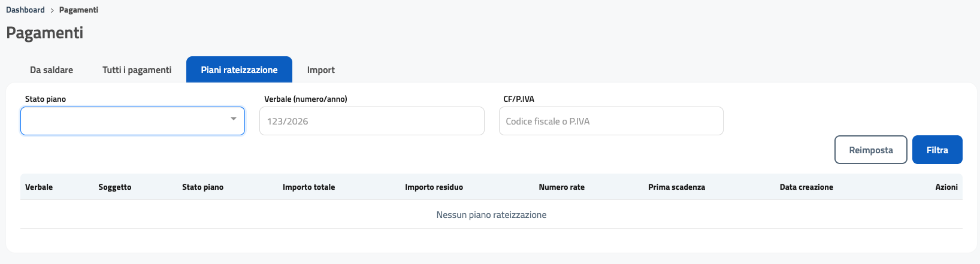Click the Soggetto column header
Image resolution: width=980 pixels, height=264 pixels.
tap(114, 187)
